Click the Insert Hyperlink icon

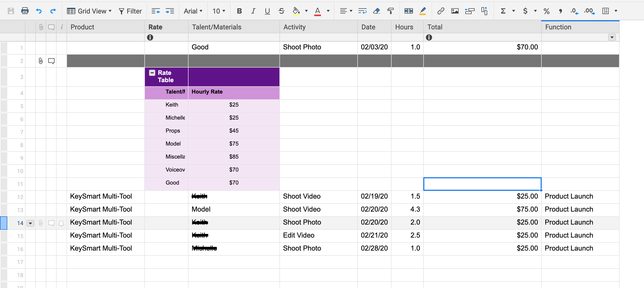pyautogui.click(x=441, y=11)
